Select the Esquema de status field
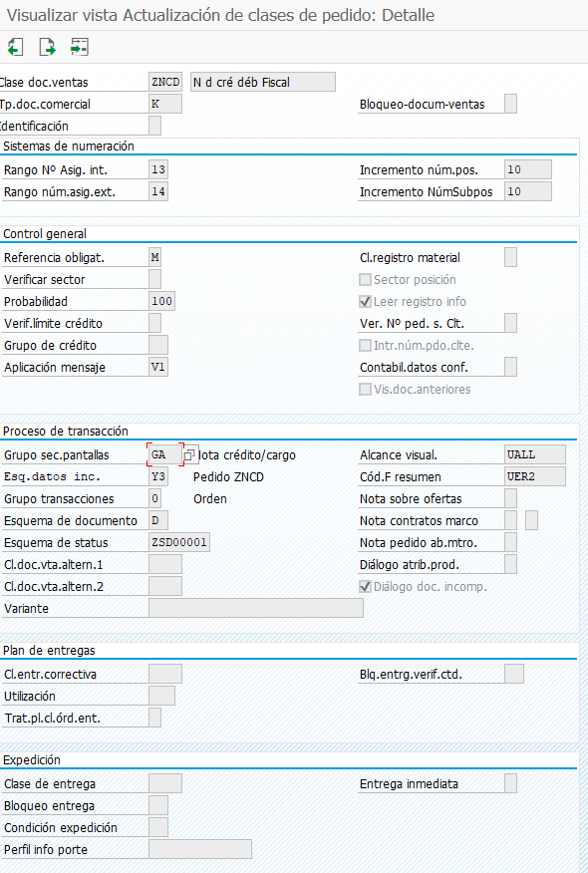The image size is (588, 873). click(x=179, y=542)
